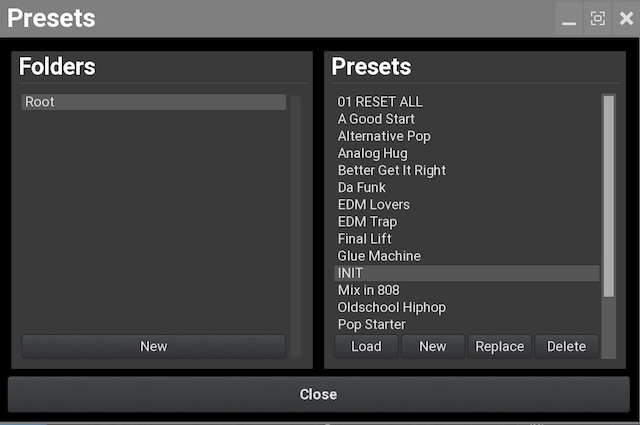Viewport: 640px width, 425px height.
Task: Select the Oldschool Hiphop preset
Action: 391,307
